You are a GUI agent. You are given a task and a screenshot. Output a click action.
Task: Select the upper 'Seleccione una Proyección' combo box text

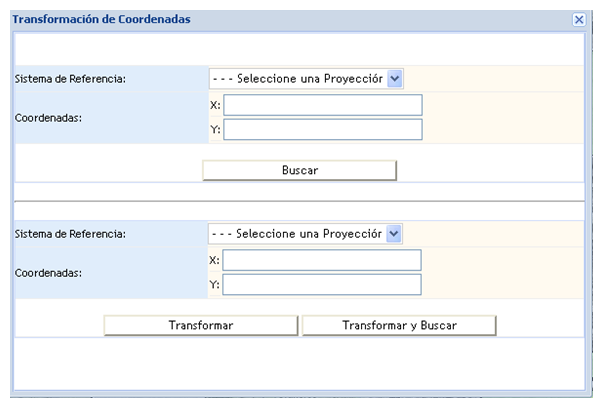[298, 79]
